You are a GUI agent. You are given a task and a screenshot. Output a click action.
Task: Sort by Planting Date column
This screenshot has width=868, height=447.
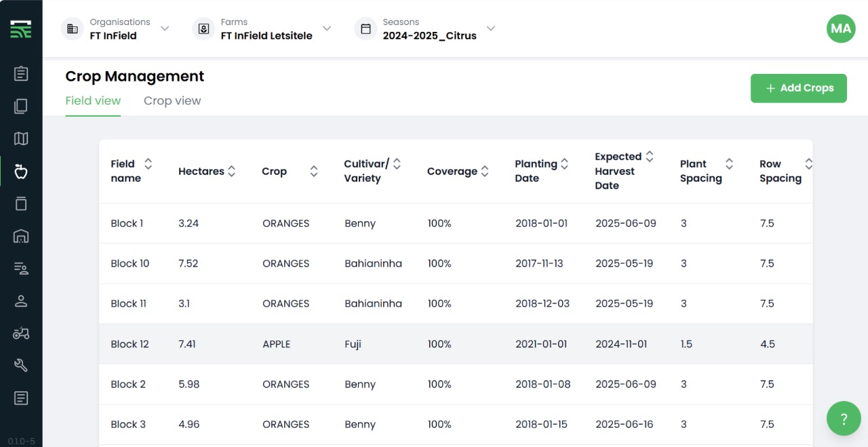[x=564, y=164]
